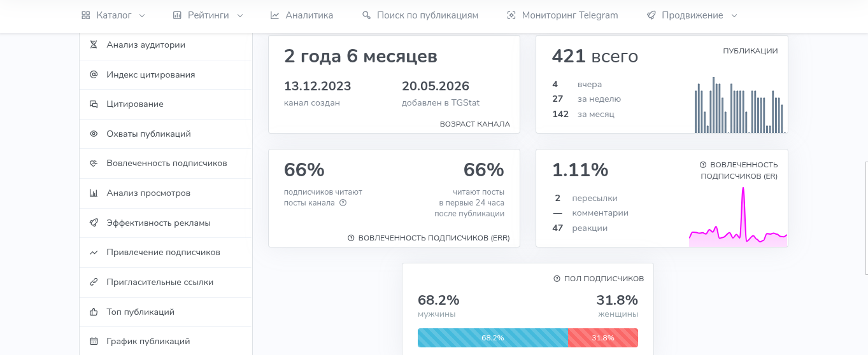
Task: Click the Каталог grid icon
Action: click(86, 15)
